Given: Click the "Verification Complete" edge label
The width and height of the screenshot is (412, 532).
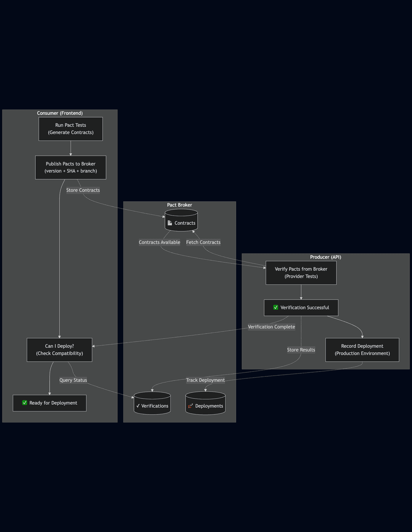Looking at the screenshot, I should [272, 327].
